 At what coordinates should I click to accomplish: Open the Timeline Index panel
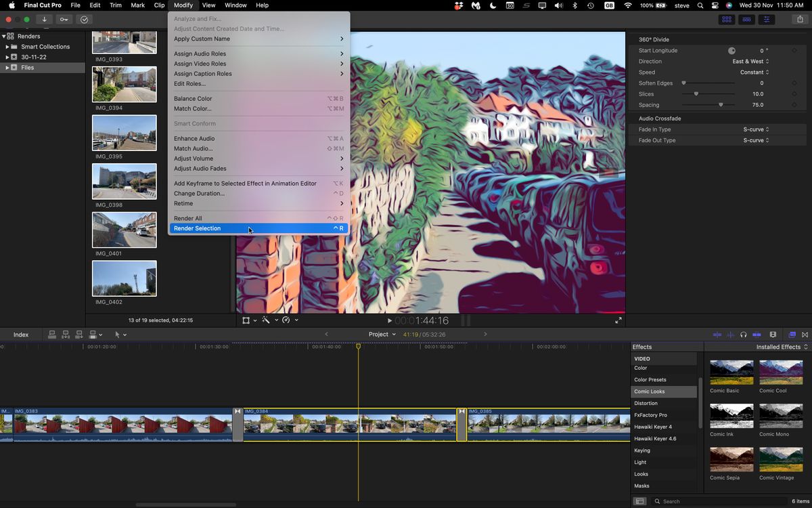pyautogui.click(x=20, y=334)
